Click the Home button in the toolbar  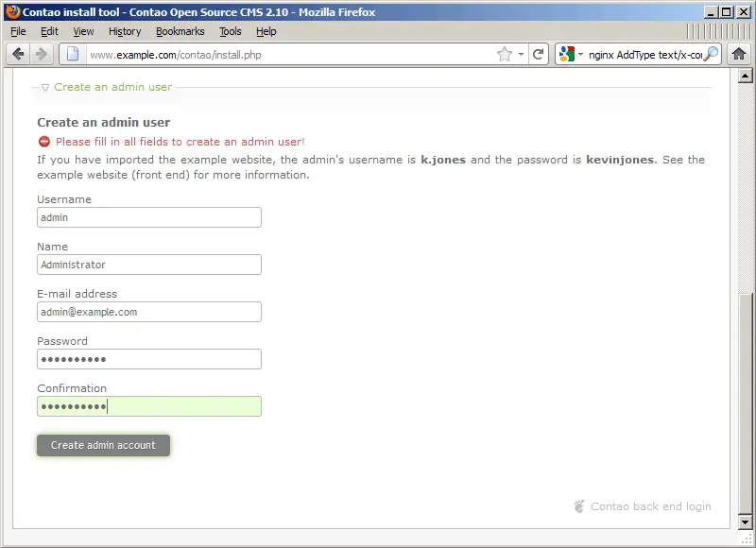click(740, 55)
